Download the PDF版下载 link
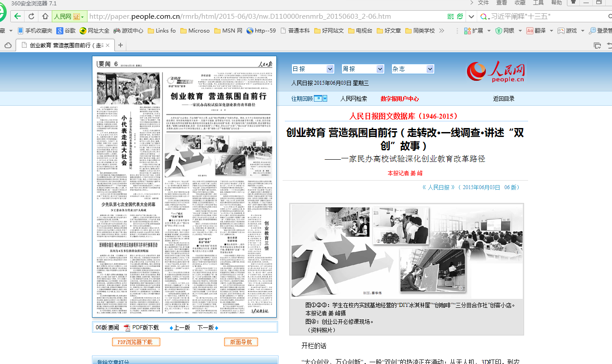Image resolution: width=612 pixels, height=364 pixels. coord(142,327)
